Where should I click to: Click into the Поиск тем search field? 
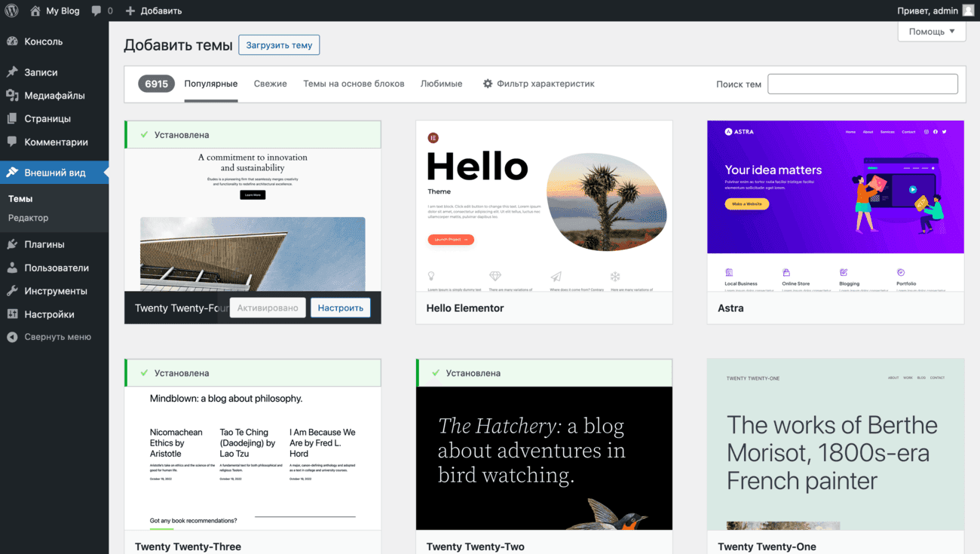coord(862,84)
